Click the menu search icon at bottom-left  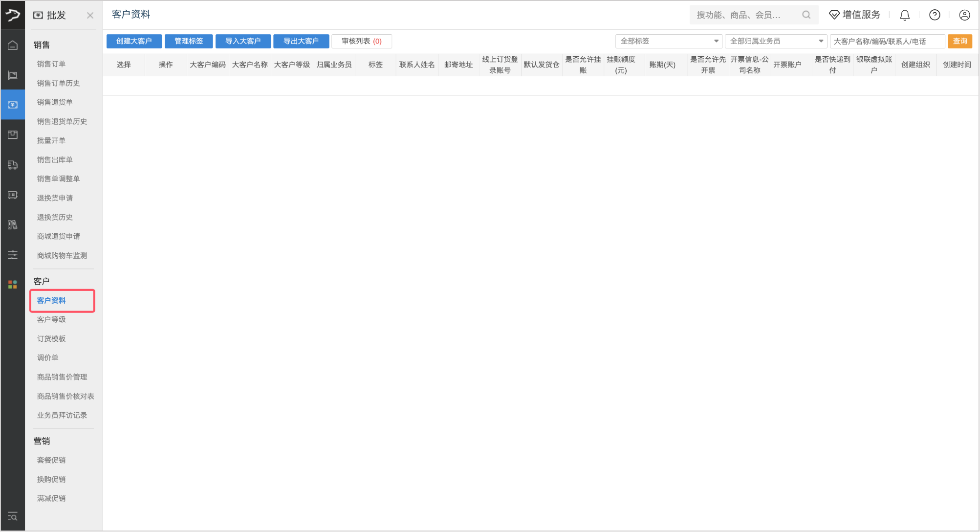tap(13, 516)
